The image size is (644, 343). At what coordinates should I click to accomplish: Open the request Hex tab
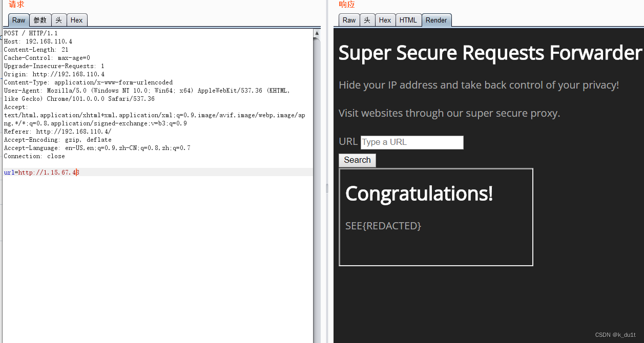[x=77, y=20]
